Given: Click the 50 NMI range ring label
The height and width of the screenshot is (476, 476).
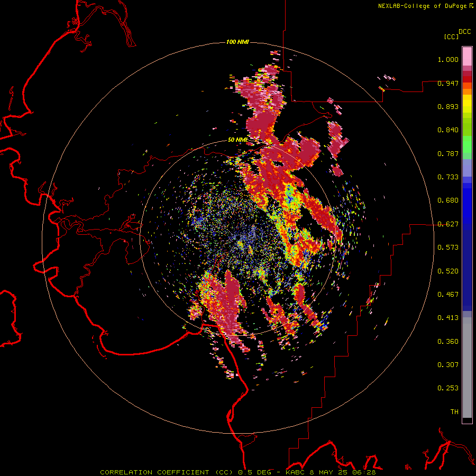Looking at the screenshot, I should 237,140.
